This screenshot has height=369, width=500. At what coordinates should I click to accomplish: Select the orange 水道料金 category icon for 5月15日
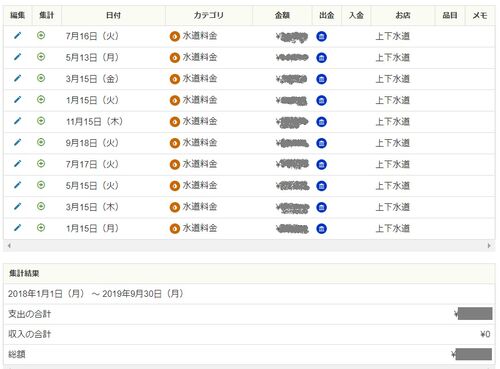click(175, 186)
